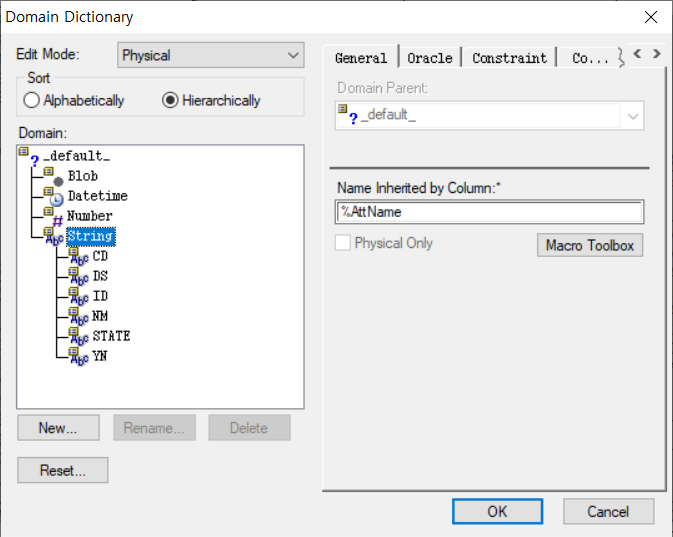Select the NM child domain
The image size is (673, 537).
pyautogui.click(x=100, y=316)
